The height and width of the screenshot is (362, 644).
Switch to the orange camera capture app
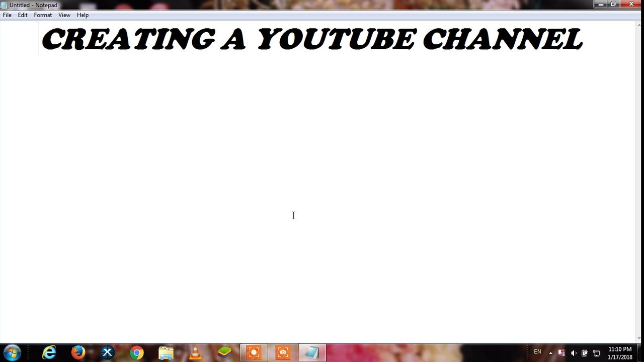(283, 352)
